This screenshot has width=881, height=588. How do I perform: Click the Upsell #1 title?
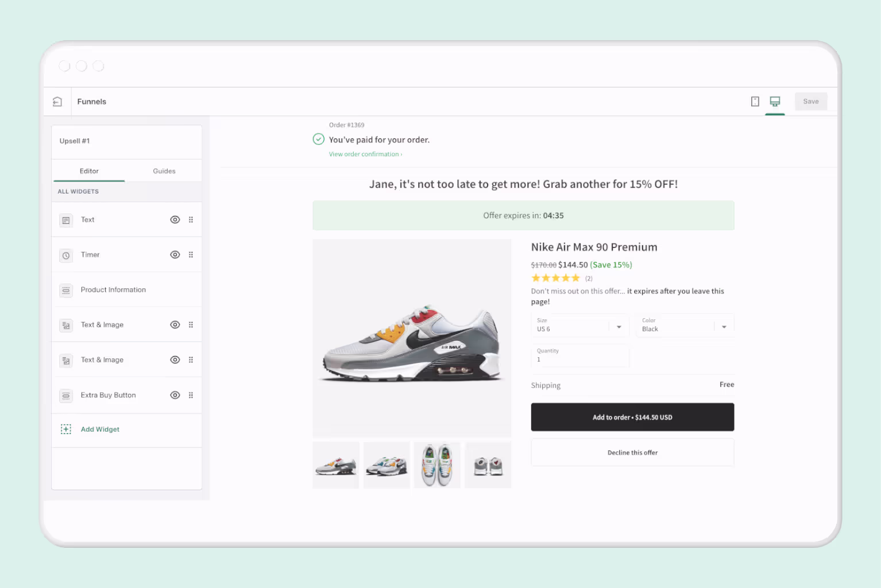coord(75,141)
